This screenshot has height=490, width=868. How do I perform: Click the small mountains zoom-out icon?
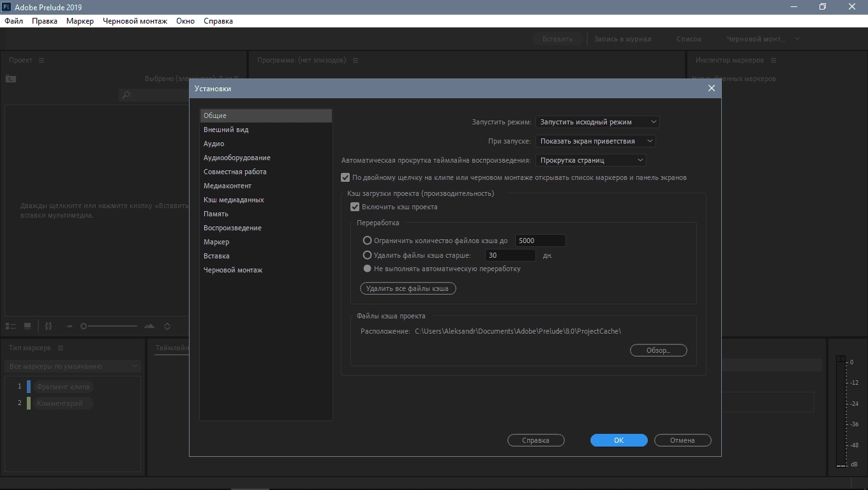(x=70, y=326)
